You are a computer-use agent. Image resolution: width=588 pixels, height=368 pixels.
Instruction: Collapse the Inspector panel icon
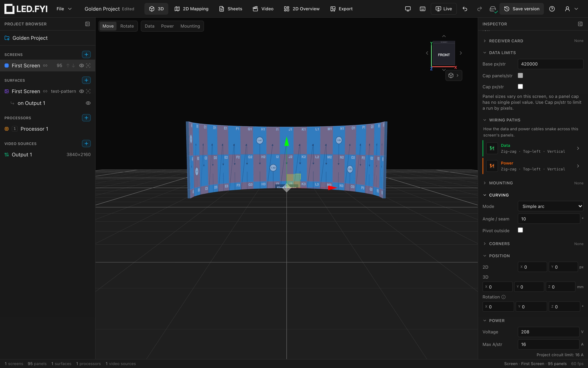pyautogui.click(x=580, y=24)
